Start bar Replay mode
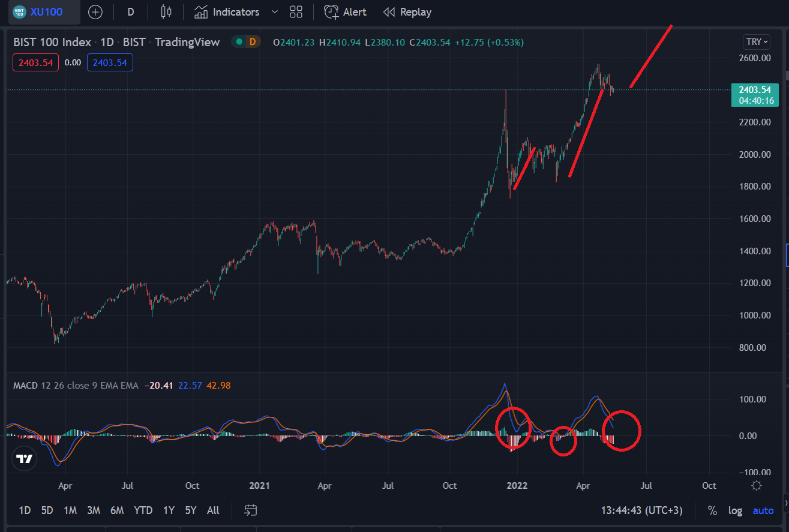 407,12
